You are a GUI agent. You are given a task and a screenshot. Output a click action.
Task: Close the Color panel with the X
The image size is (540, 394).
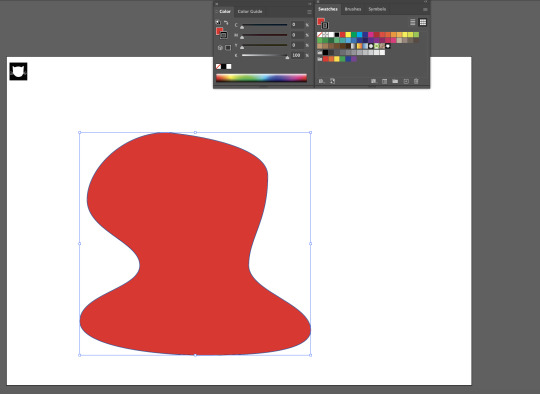217,4
